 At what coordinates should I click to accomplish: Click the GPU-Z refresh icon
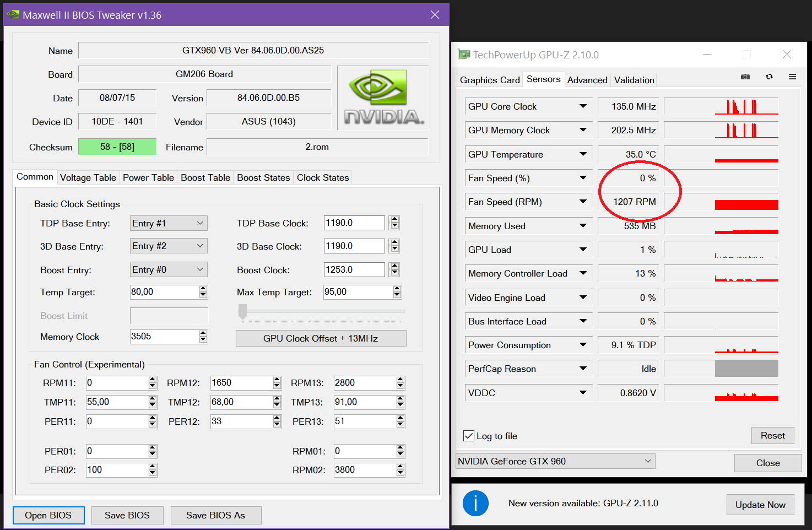pyautogui.click(x=769, y=77)
